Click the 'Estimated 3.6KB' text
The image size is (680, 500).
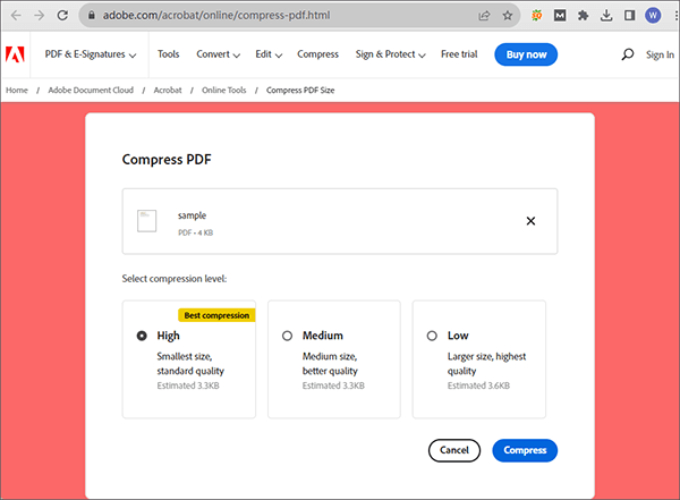point(478,386)
